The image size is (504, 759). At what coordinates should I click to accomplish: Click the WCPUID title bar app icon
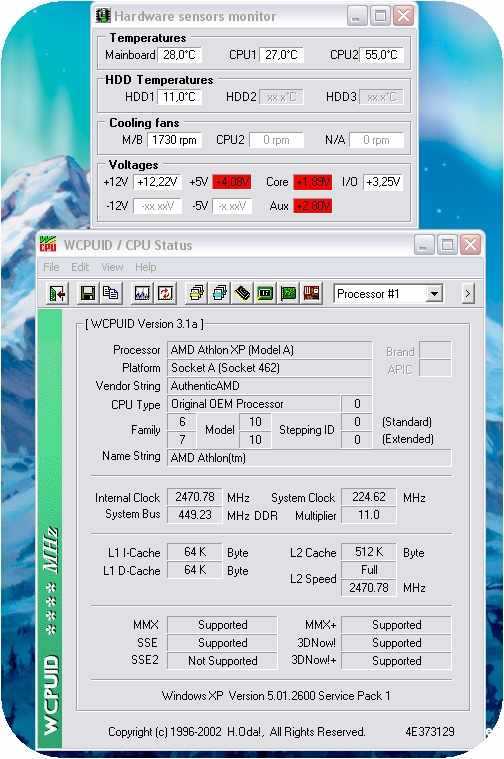click(x=48, y=244)
